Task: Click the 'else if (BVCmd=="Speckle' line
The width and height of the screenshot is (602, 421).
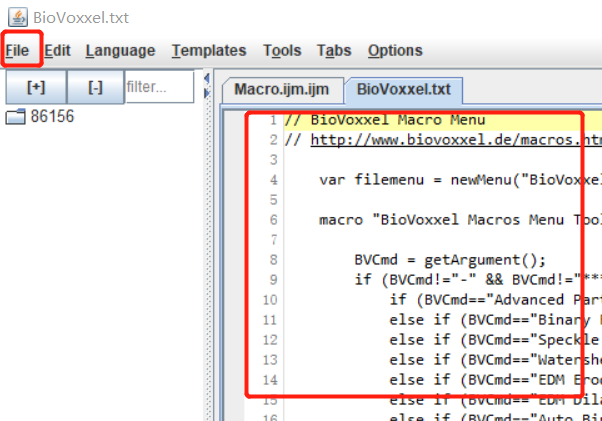Action: (x=496, y=340)
